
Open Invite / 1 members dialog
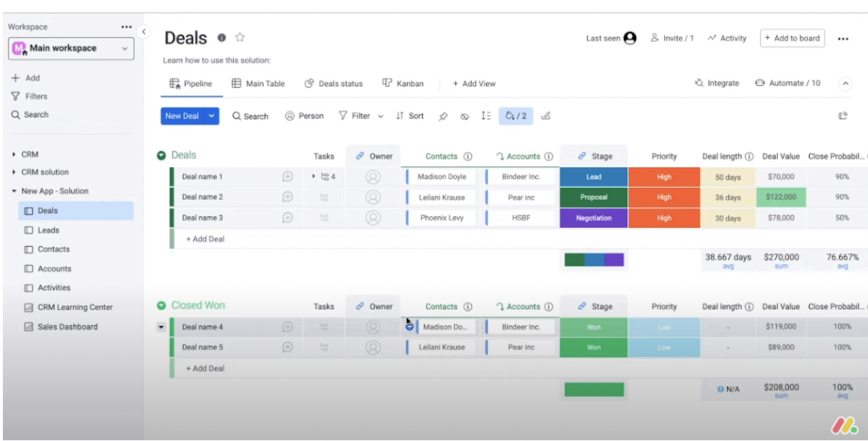[672, 38]
